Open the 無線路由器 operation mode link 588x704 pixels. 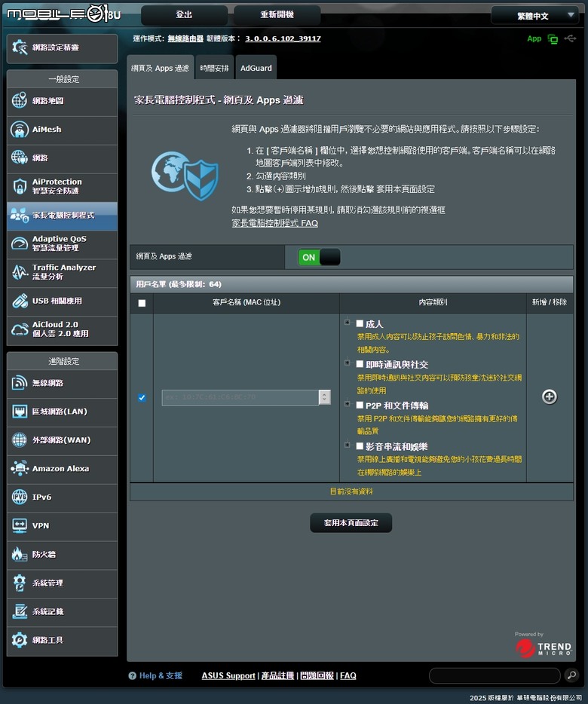(x=185, y=38)
